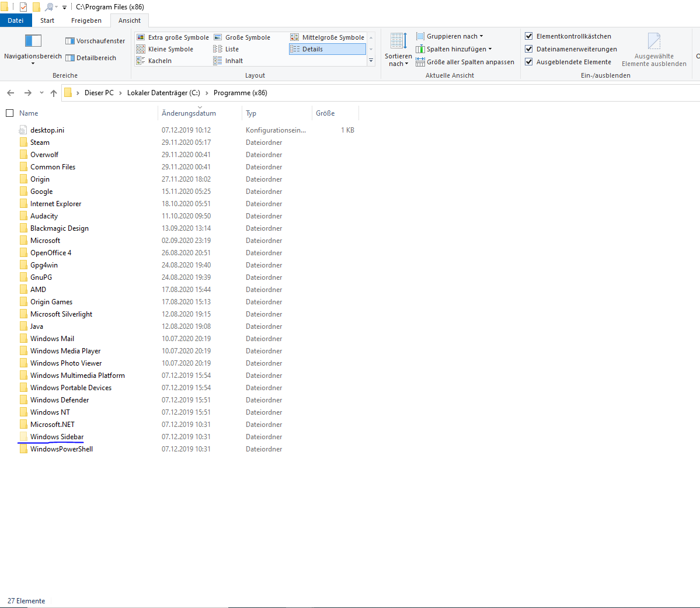Image resolution: width=700 pixels, height=608 pixels.
Task: Click Programme (x86) breadcrumb segment
Action: [240, 93]
